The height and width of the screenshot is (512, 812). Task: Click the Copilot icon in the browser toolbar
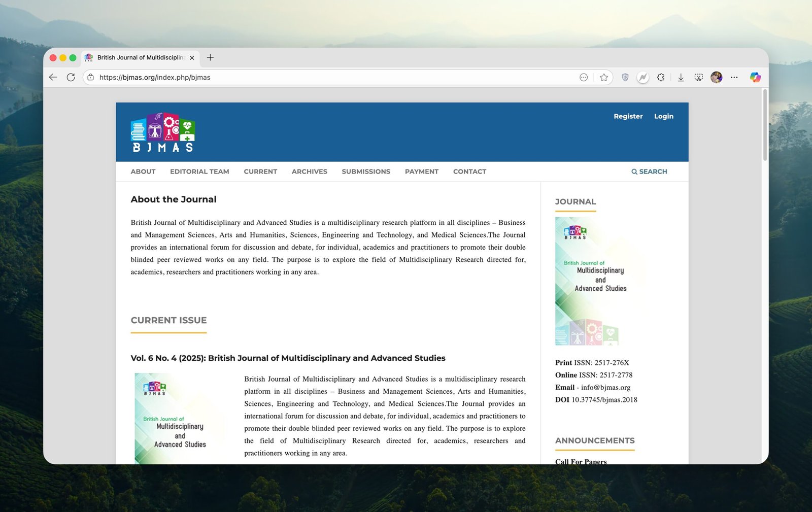pyautogui.click(x=755, y=77)
